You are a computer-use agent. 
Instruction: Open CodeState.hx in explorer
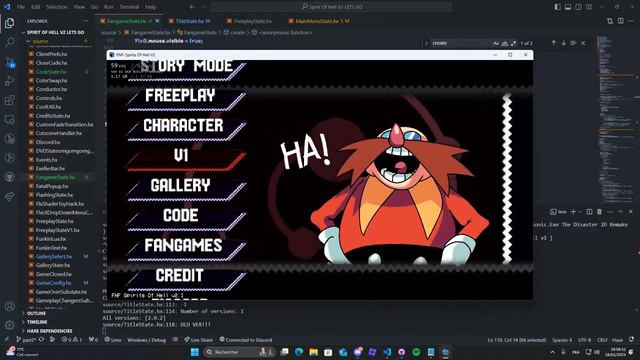(x=51, y=72)
